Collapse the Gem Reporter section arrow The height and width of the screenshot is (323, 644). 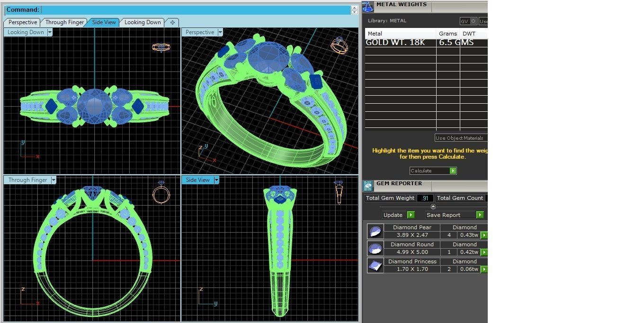(433, 207)
